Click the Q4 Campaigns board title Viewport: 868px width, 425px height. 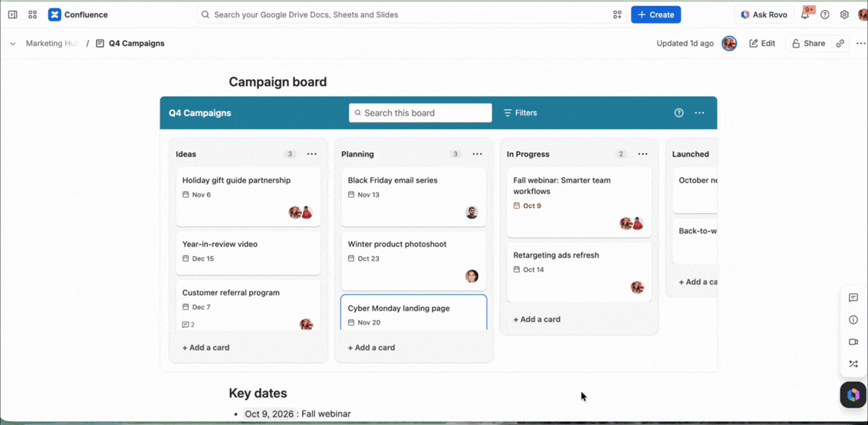click(200, 113)
